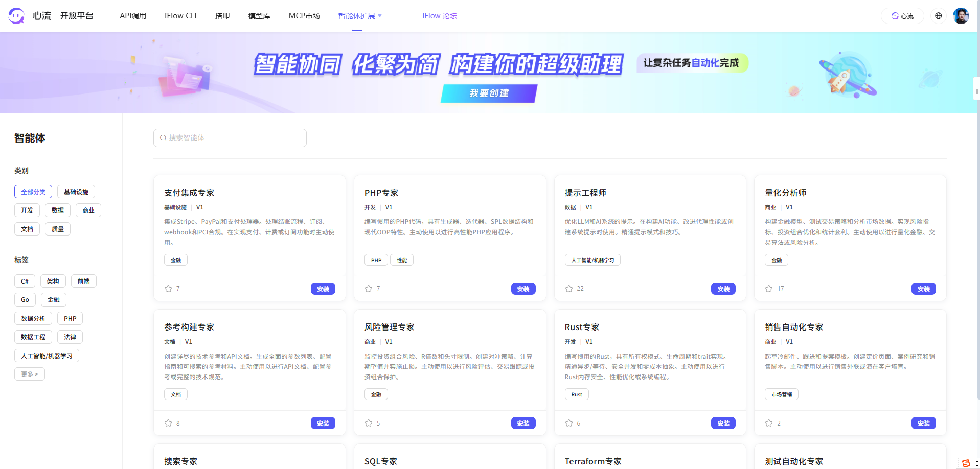
Task: Expand the 智能体扩展 dropdown menu
Action: 360,16
